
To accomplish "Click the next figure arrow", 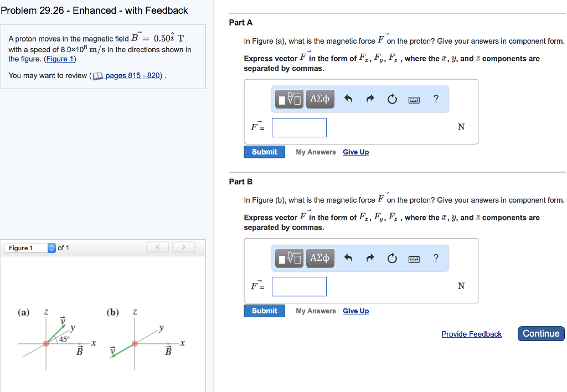I will point(184,247).
